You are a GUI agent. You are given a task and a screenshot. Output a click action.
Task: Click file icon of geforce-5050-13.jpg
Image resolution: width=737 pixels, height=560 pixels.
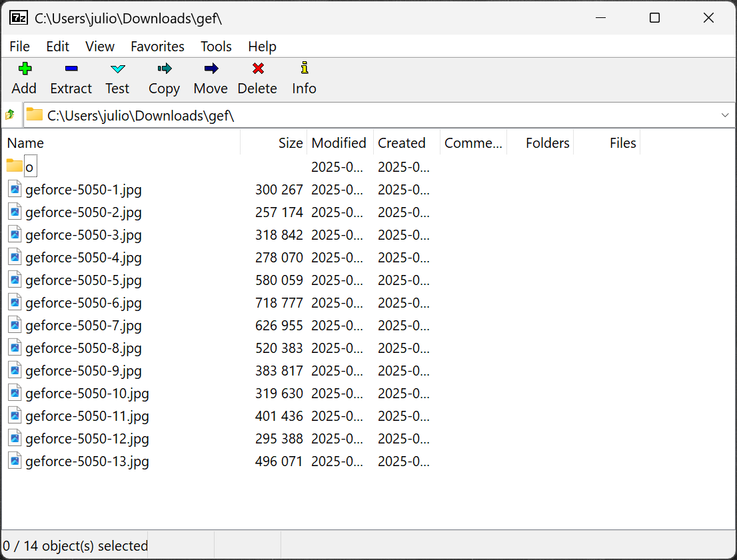click(x=15, y=461)
